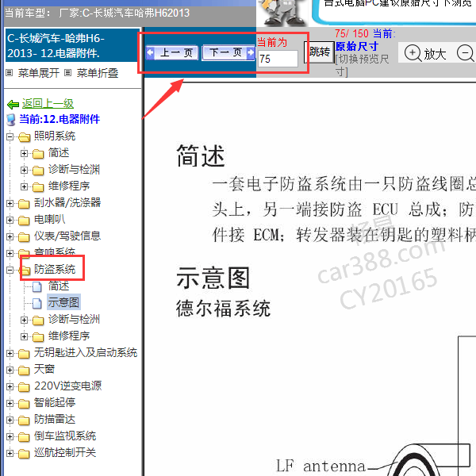Viewport: 476px width, 476px height.
Task: Select the 倒车监视系统 tree item
Action: click(x=65, y=436)
